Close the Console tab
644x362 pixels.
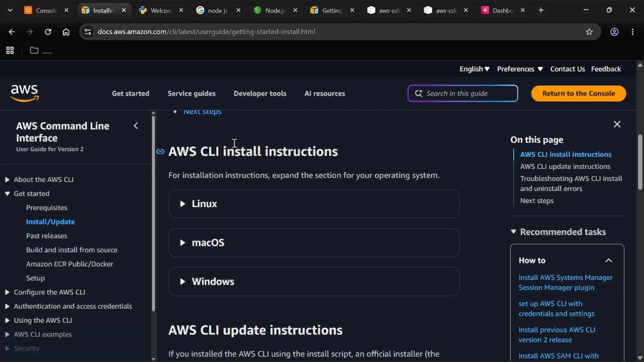click(x=66, y=10)
